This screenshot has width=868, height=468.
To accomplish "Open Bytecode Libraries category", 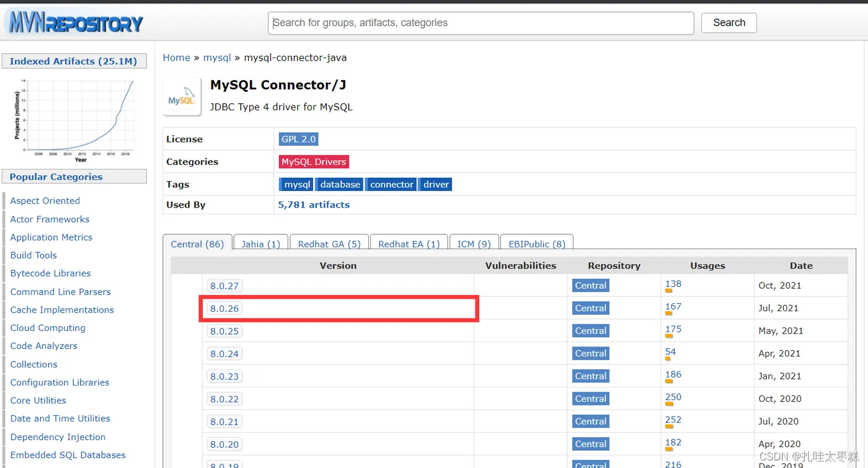I will 50,273.
